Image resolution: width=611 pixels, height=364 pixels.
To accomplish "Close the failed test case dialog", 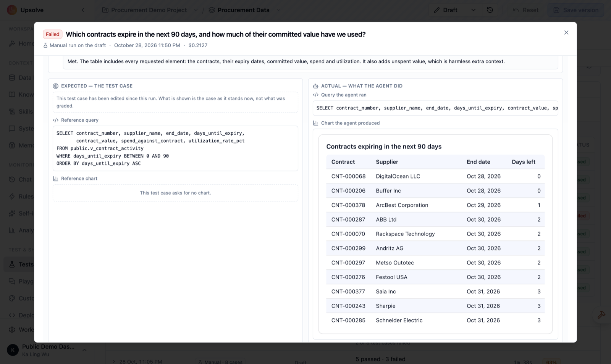I will coord(566,33).
